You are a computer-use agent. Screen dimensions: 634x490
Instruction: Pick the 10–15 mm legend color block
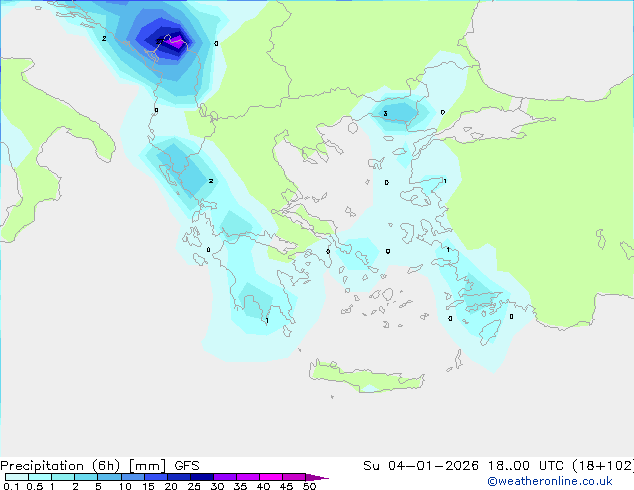tap(133, 477)
